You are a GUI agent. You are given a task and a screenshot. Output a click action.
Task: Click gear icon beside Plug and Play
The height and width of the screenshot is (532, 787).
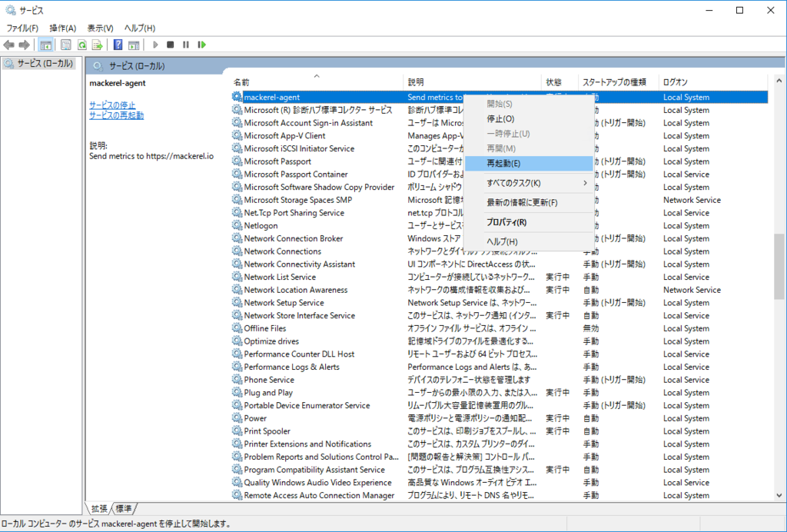tap(237, 392)
